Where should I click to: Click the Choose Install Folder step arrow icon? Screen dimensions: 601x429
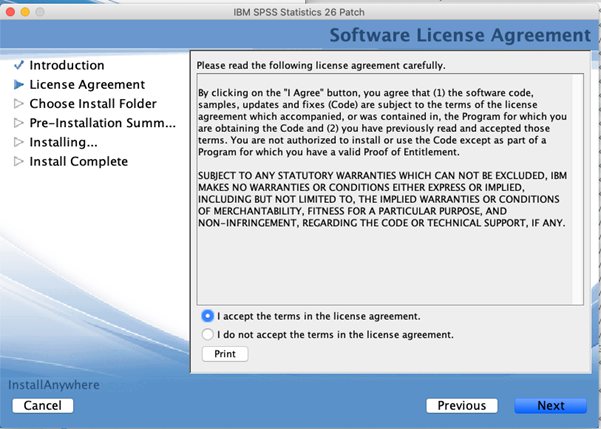[19, 104]
